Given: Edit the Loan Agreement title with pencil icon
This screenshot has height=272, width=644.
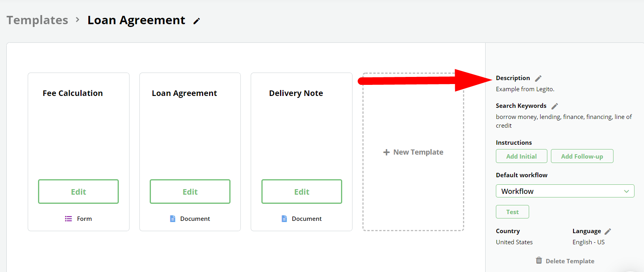Looking at the screenshot, I should point(196,21).
